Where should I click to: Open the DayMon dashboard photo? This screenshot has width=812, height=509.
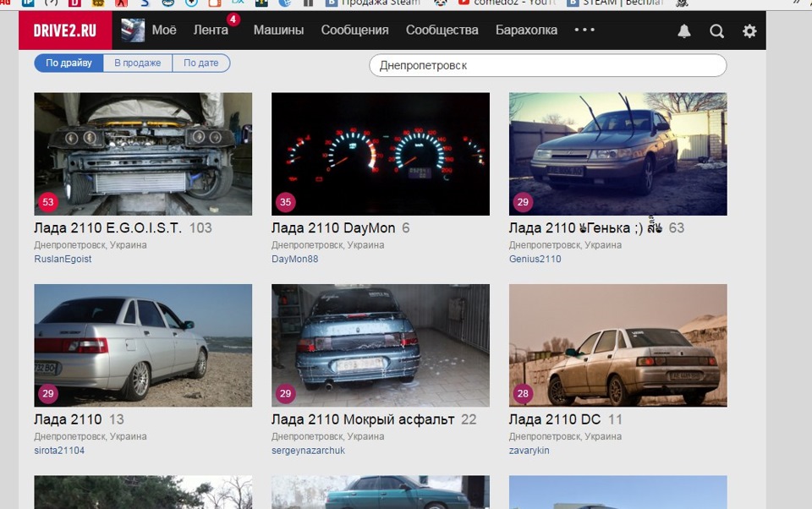381,154
